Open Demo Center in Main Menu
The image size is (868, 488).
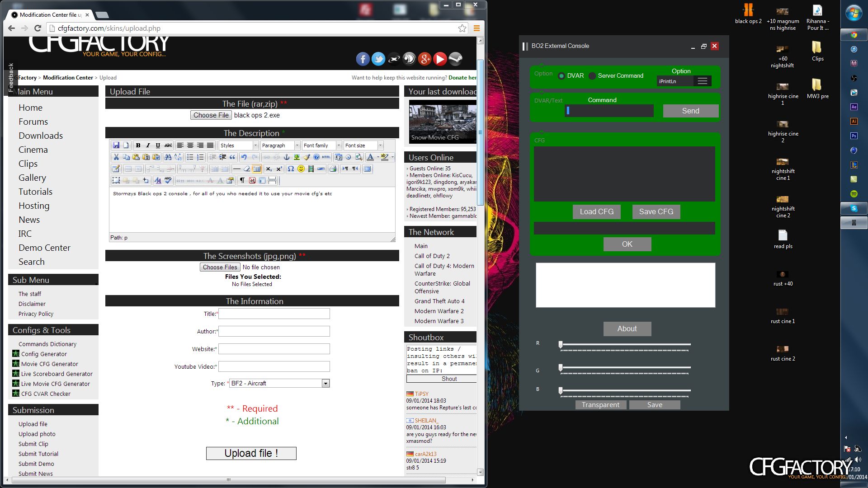pos(44,248)
